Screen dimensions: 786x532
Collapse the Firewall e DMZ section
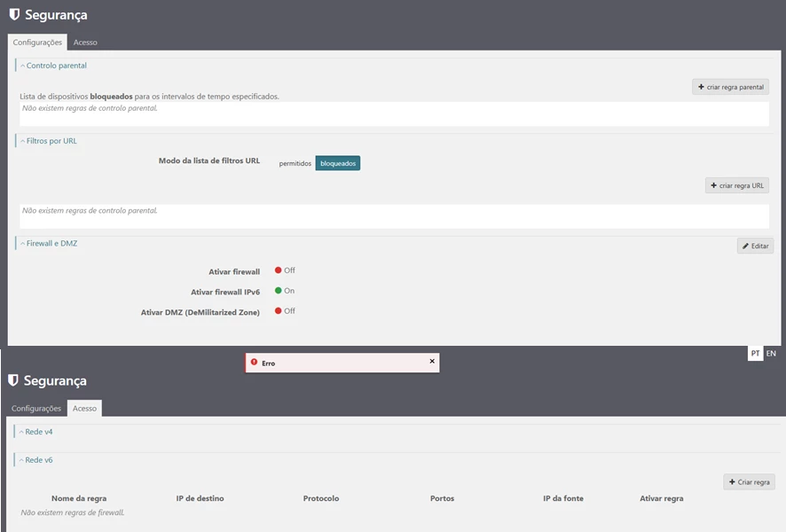click(x=49, y=244)
